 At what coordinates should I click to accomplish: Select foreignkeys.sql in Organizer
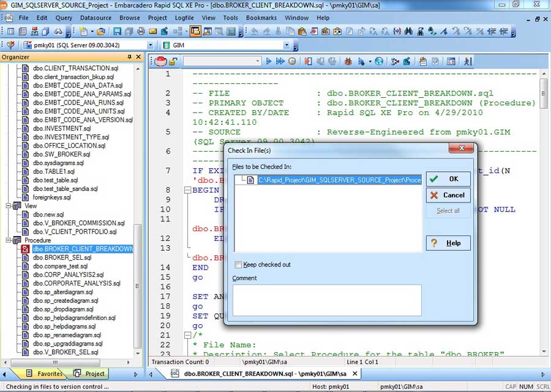click(x=51, y=198)
